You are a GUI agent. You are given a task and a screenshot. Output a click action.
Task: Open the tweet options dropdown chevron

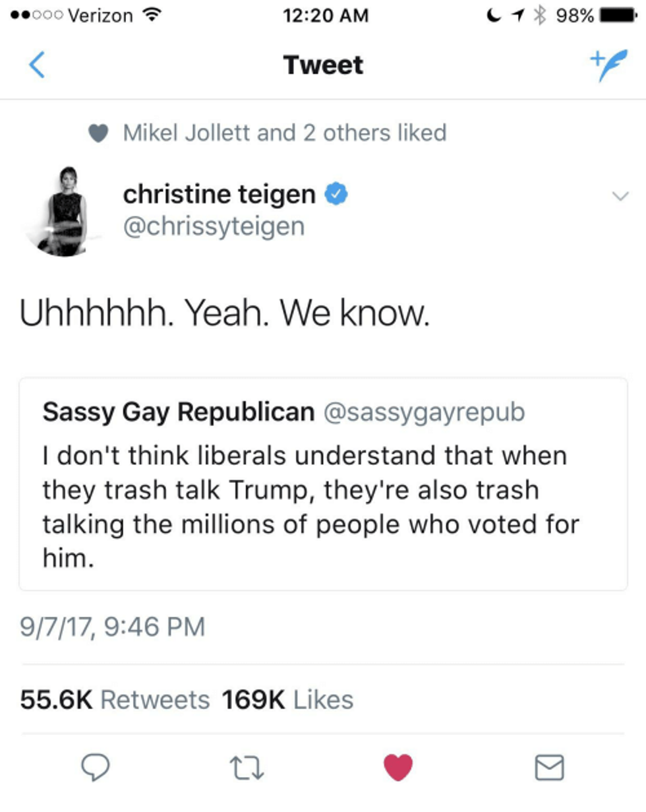[620, 195]
